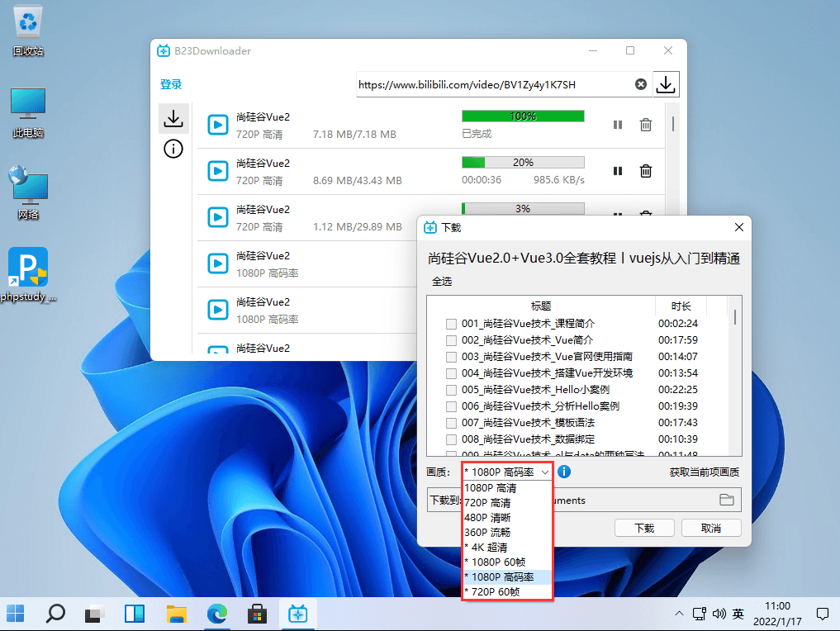Select 720P 高清 quality option
The width and height of the screenshot is (840, 631).
tap(507, 503)
